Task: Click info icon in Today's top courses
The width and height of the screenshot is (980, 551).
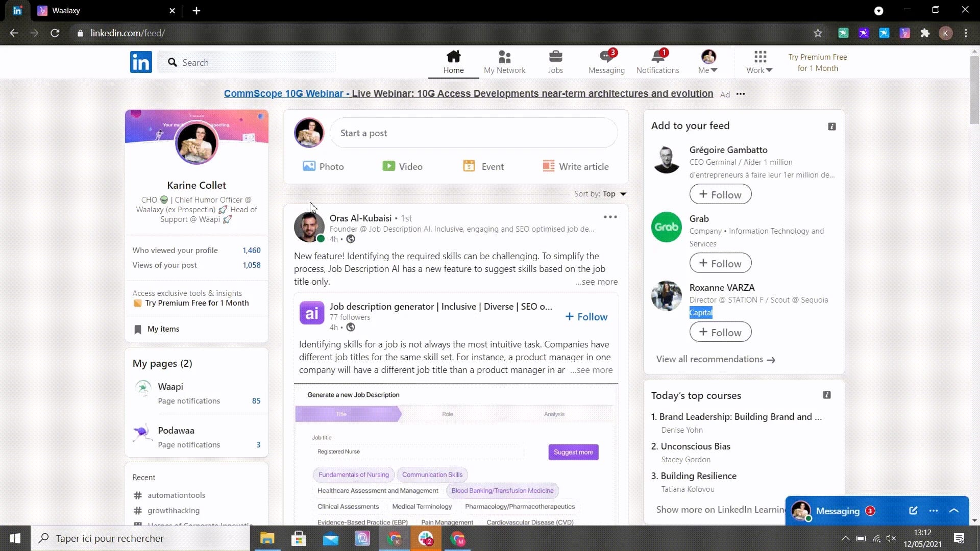Action: click(x=827, y=395)
